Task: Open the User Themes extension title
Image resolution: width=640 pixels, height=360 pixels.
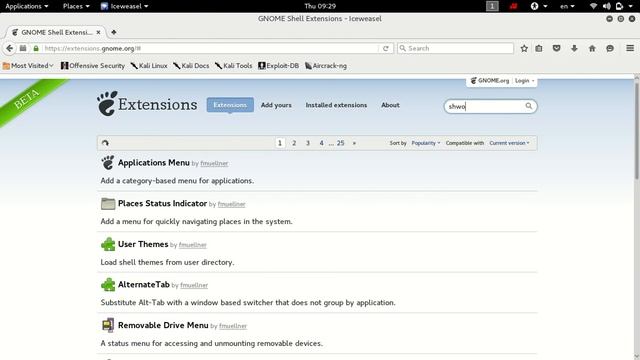Action: click(x=143, y=244)
